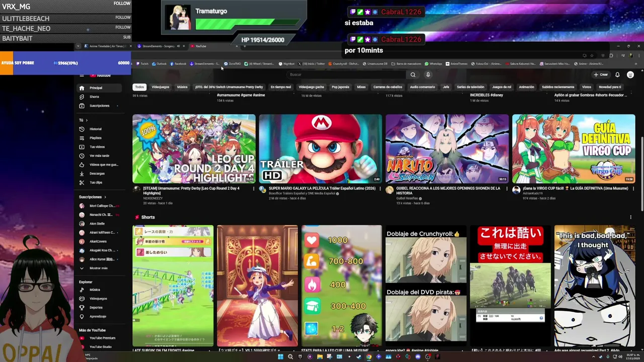Select the 'Carreras de caballos' filter chip
Image resolution: width=644 pixels, height=362 pixels.
pyautogui.click(x=387, y=87)
